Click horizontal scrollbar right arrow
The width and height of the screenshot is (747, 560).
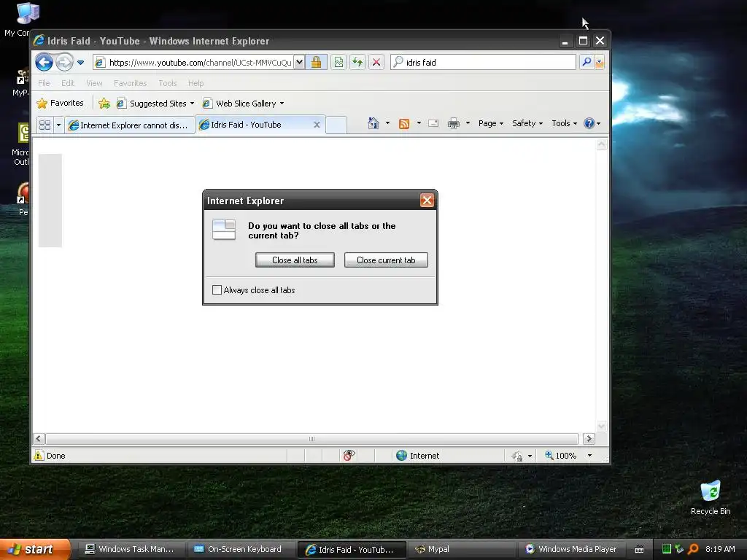(x=589, y=438)
